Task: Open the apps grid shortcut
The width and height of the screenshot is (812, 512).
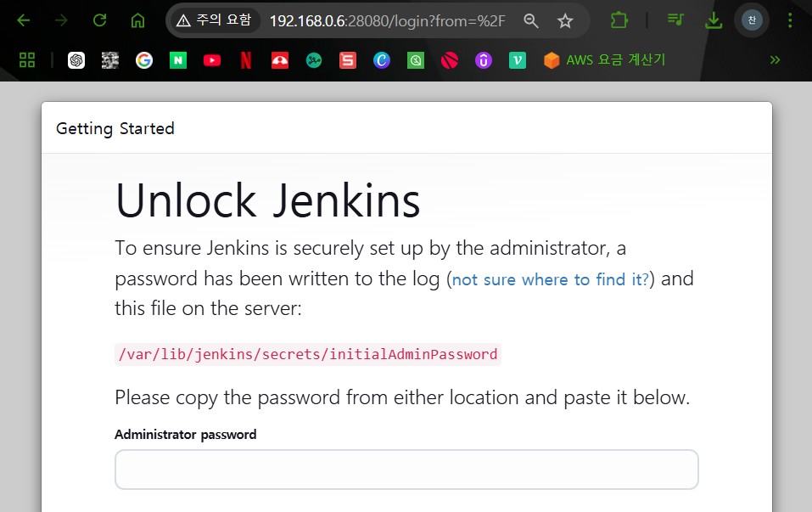Action: click(x=27, y=60)
